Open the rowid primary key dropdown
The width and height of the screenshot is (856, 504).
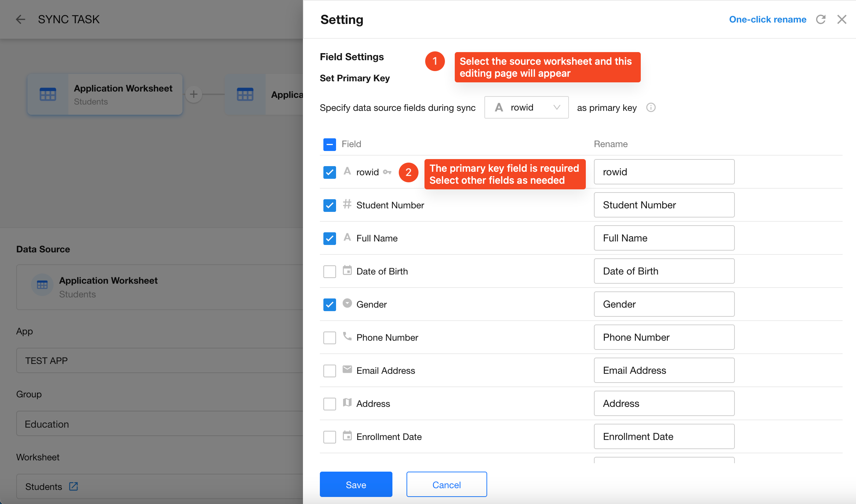click(x=526, y=107)
